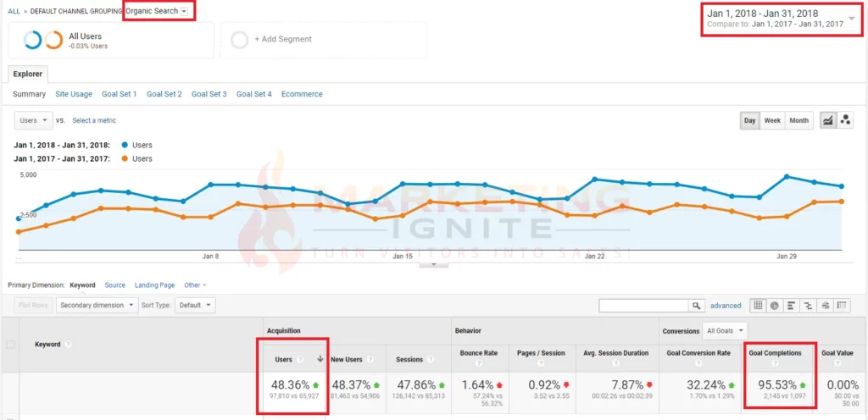Set graph interval to Month
The image size is (868, 420).
tap(798, 120)
